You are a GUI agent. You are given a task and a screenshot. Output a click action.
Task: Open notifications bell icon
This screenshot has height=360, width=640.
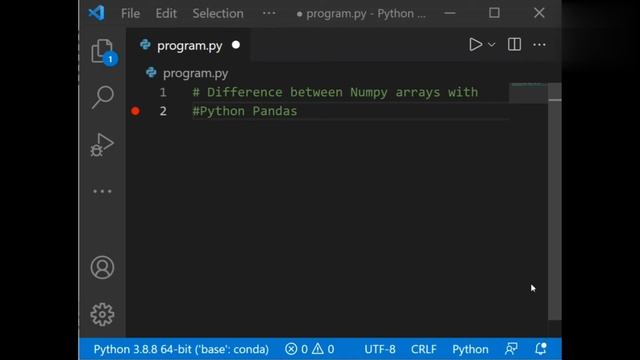tap(541, 349)
